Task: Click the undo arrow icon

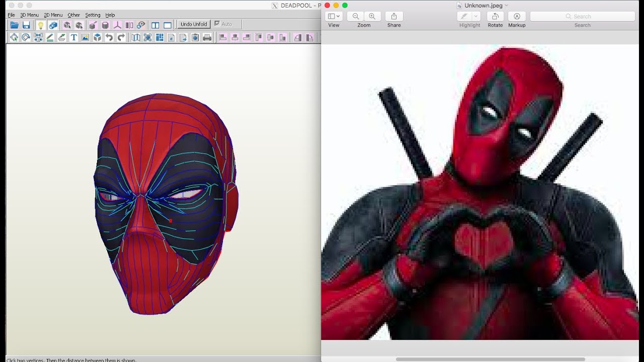Action: point(109,37)
